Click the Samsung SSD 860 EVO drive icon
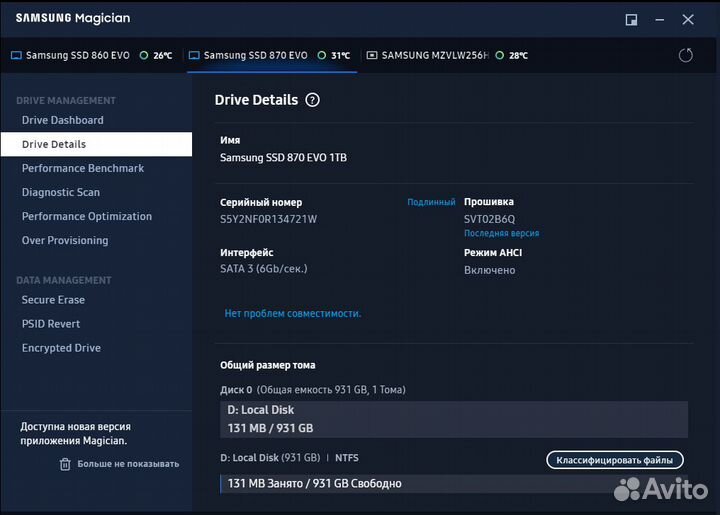 (17, 56)
